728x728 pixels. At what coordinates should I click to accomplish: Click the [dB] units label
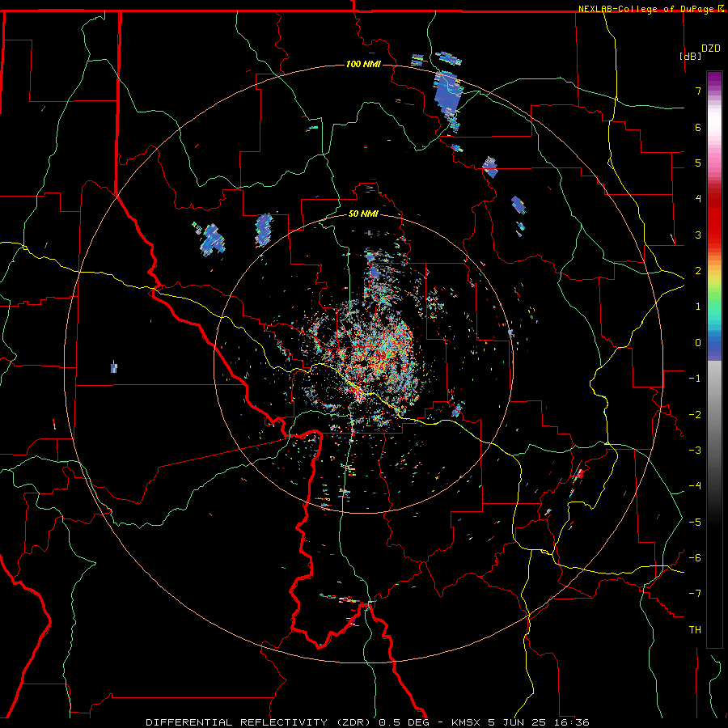691,56
